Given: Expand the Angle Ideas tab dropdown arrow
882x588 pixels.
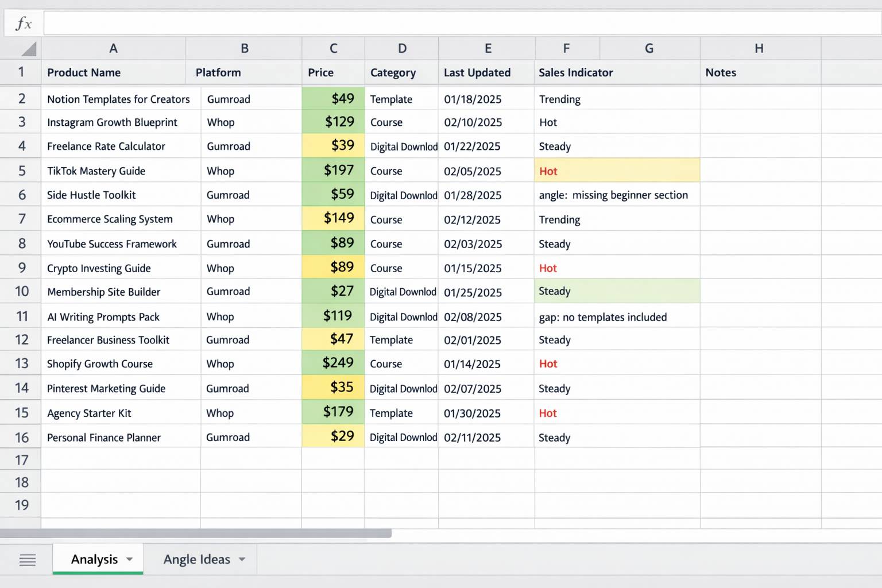Looking at the screenshot, I should 242,559.
